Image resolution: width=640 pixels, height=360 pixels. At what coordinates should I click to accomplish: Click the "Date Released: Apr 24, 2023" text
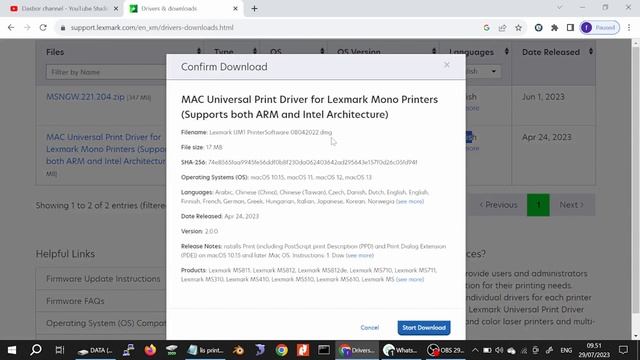click(220, 216)
